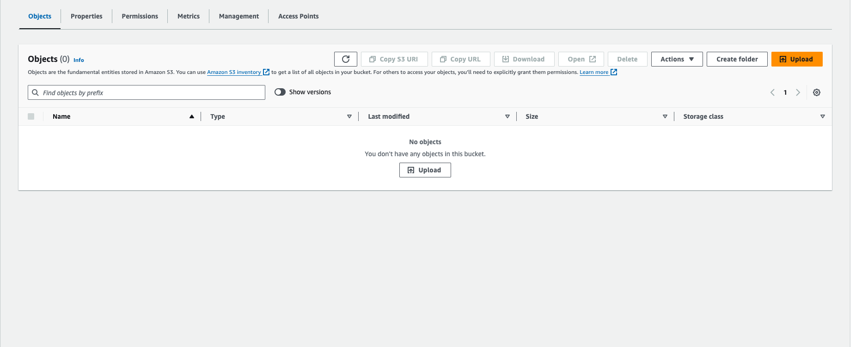Toggle the Show versions switch
868x347 pixels.
pos(280,92)
